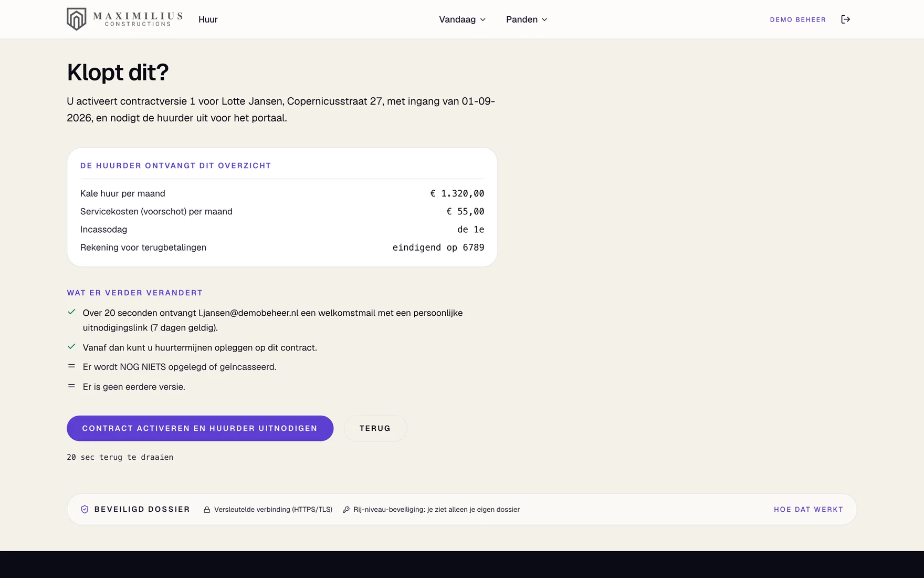The height and width of the screenshot is (578, 924).
Task: Click the key icon before Rij-niveau-beveiliging
Action: tap(346, 510)
